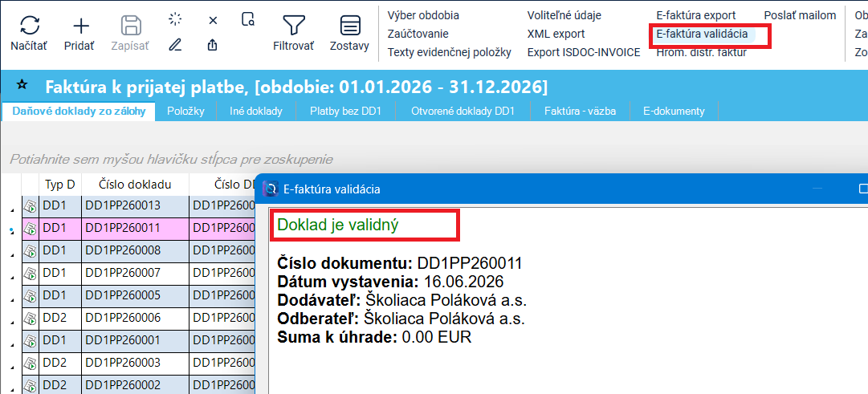Open the Faktúra - väzba tab

(580, 112)
